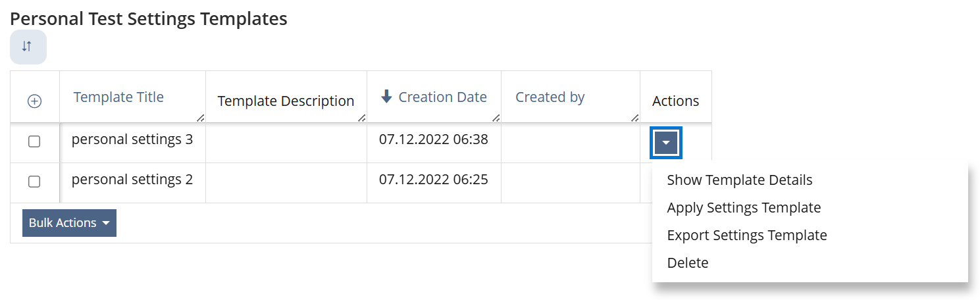Click the 07.12.2022 06:25 date cell
This screenshot has height=300, width=980.
(x=433, y=180)
